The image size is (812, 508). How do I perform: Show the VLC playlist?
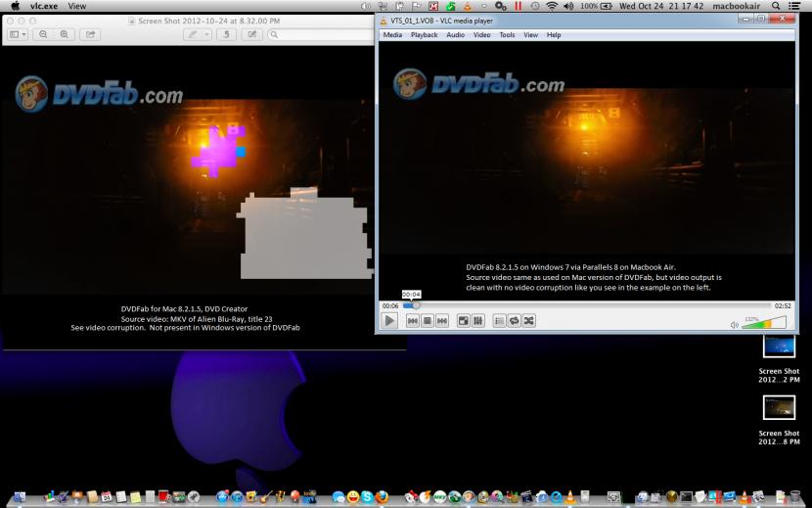pyautogui.click(x=499, y=320)
